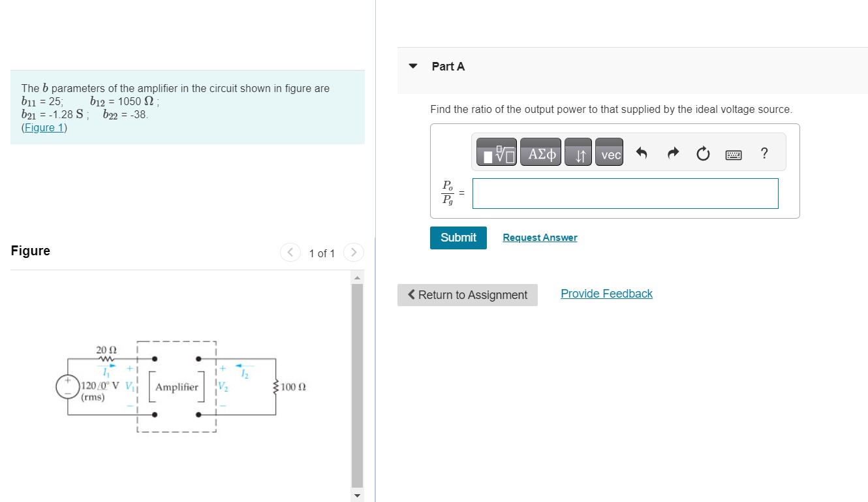Open the Request Answer link
The image size is (868, 502).
pos(539,237)
